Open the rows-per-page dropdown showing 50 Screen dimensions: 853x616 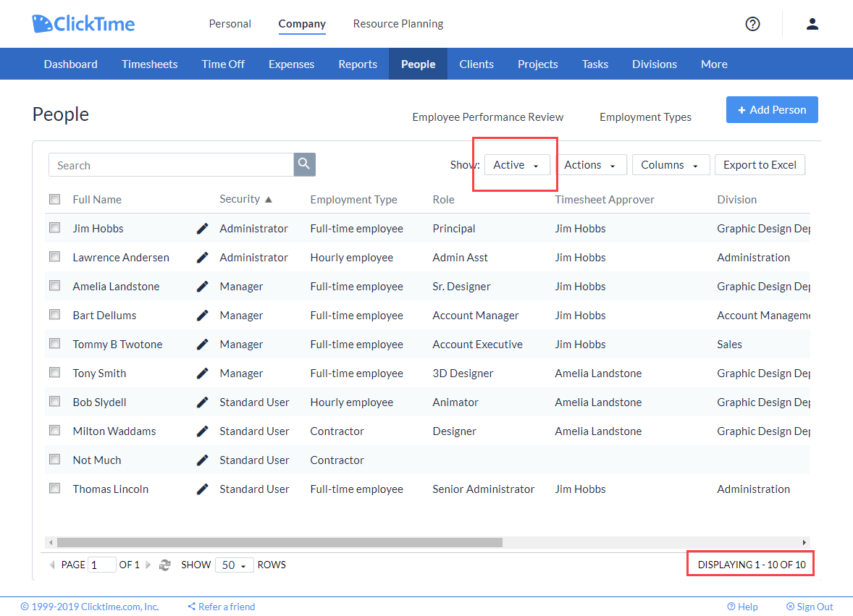234,565
